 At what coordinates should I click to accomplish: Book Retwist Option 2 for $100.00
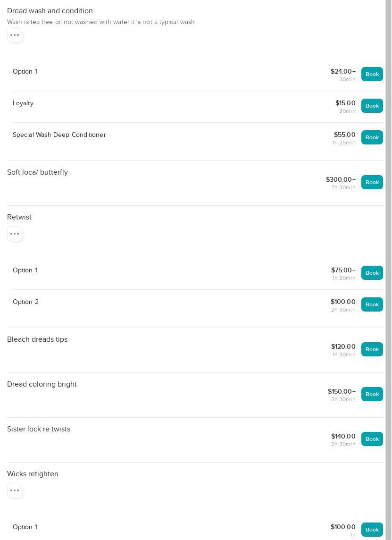click(x=372, y=304)
